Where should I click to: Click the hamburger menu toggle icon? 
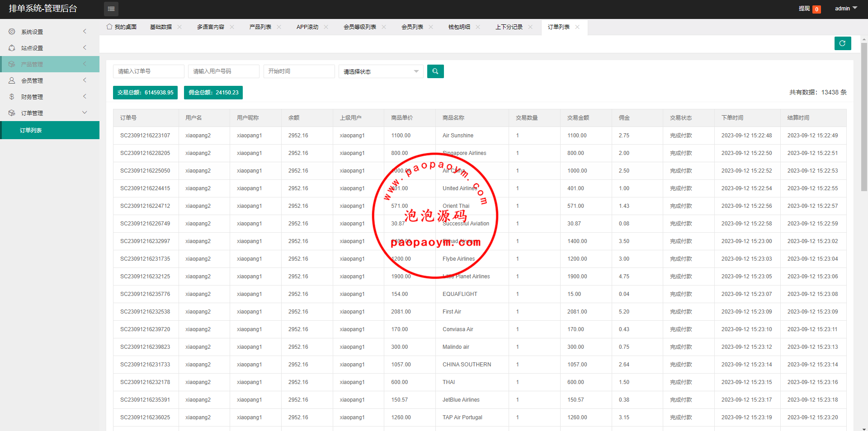pos(111,9)
